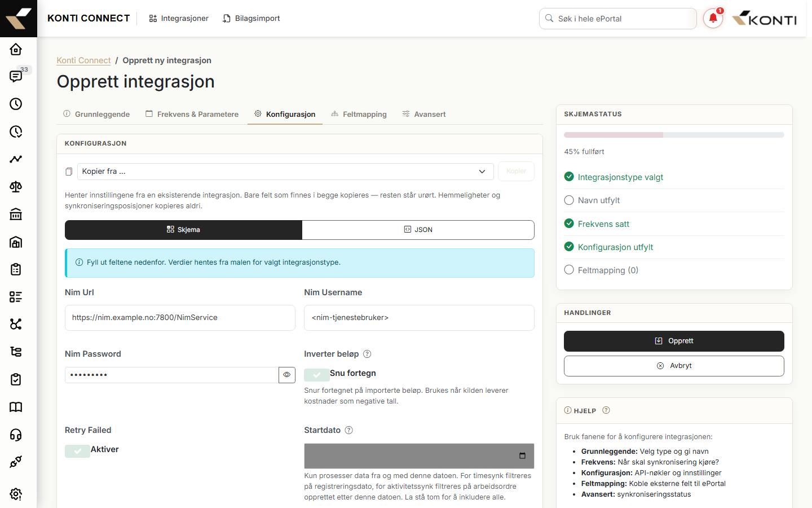Switch to the Feltmapping tab
Image resolution: width=812 pixels, height=508 pixels.
359,114
